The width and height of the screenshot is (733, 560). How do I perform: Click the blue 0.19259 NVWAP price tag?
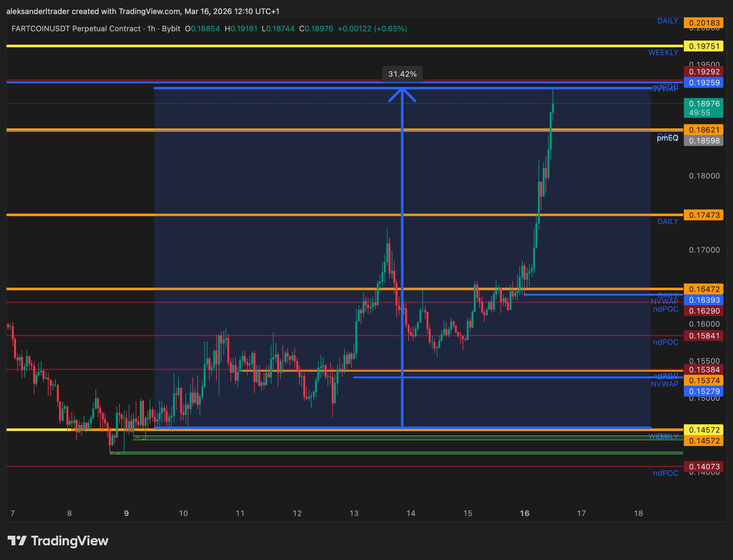(703, 83)
